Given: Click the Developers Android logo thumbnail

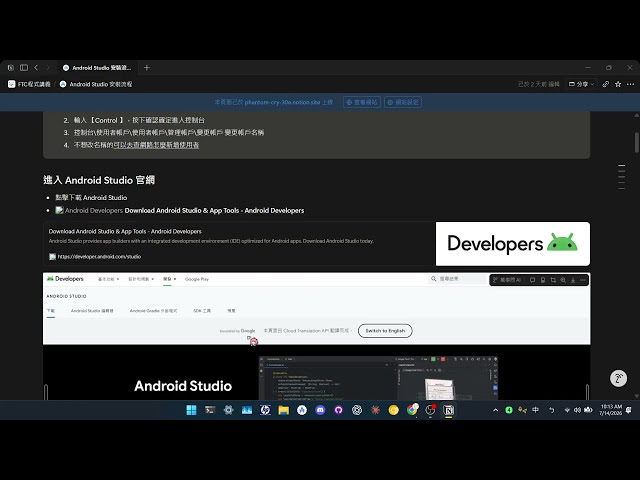Looking at the screenshot, I should coord(513,244).
